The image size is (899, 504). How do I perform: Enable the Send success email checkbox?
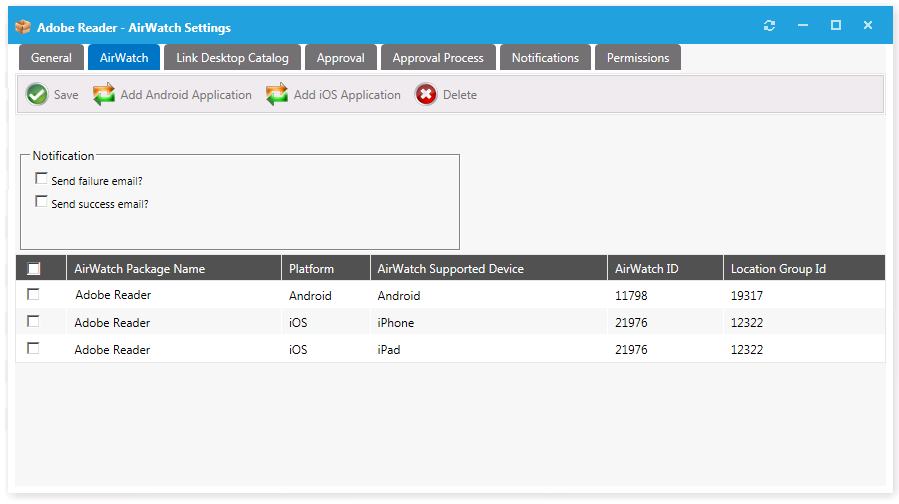(x=41, y=202)
